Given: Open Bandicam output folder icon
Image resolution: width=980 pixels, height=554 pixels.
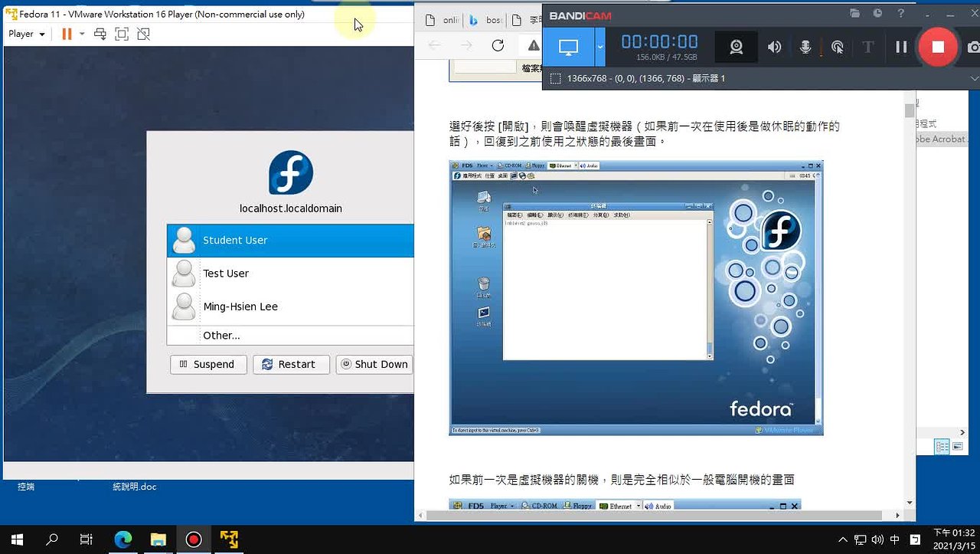Looking at the screenshot, I should [x=856, y=14].
